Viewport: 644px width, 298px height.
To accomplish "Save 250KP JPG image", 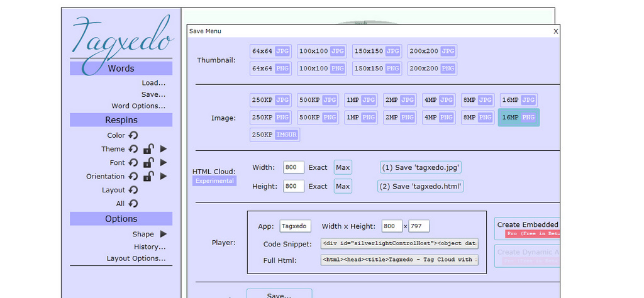I will (x=270, y=100).
